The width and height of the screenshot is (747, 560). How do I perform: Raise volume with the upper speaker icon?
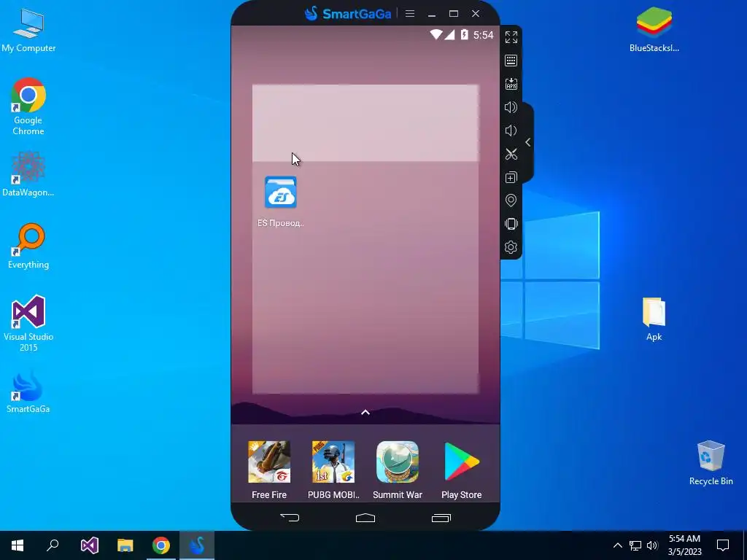(x=511, y=107)
